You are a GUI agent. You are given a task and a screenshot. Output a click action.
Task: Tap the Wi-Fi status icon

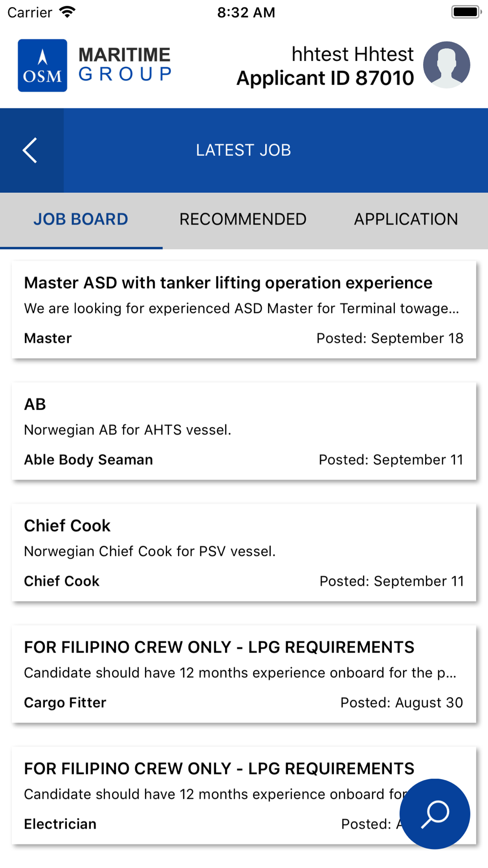coord(67,12)
